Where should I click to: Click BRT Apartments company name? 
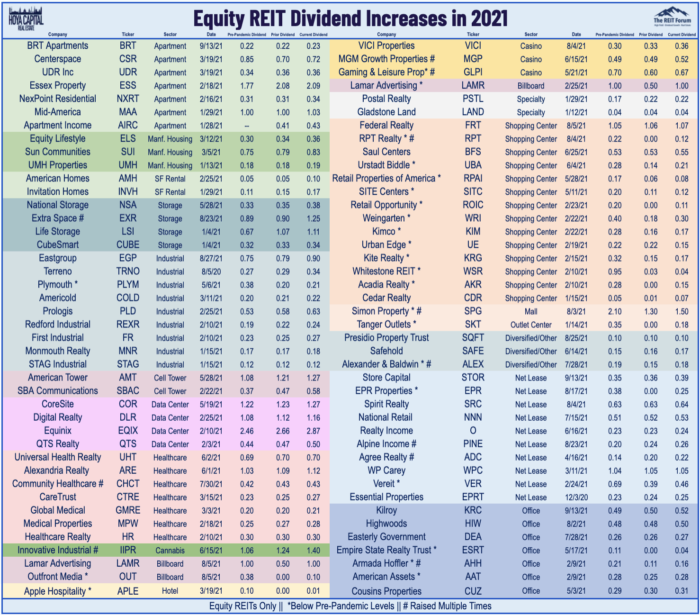pos(58,45)
